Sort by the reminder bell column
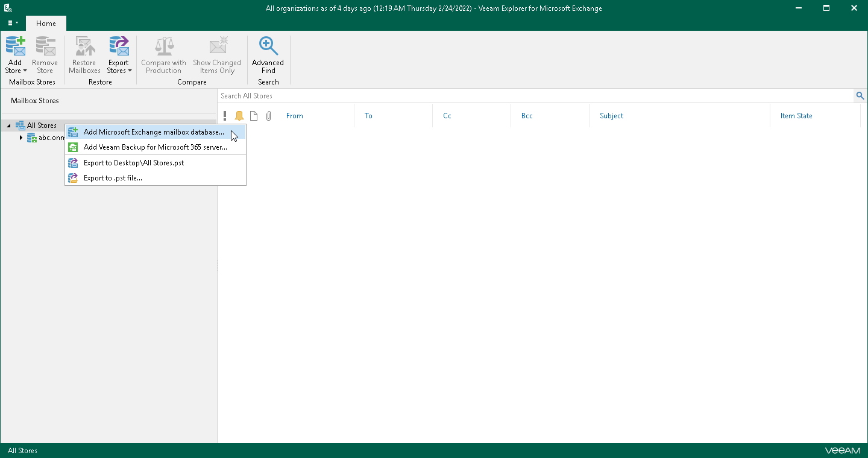The width and height of the screenshot is (868, 458). point(239,116)
